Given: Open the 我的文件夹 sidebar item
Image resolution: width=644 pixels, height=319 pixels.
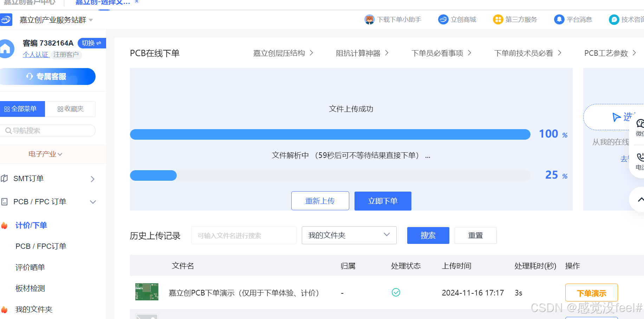Looking at the screenshot, I should (x=34, y=310).
